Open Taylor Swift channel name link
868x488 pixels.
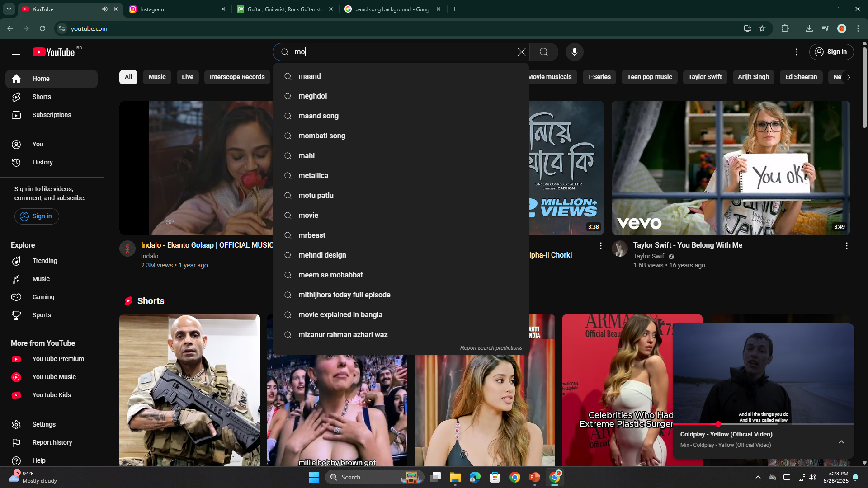pos(649,256)
